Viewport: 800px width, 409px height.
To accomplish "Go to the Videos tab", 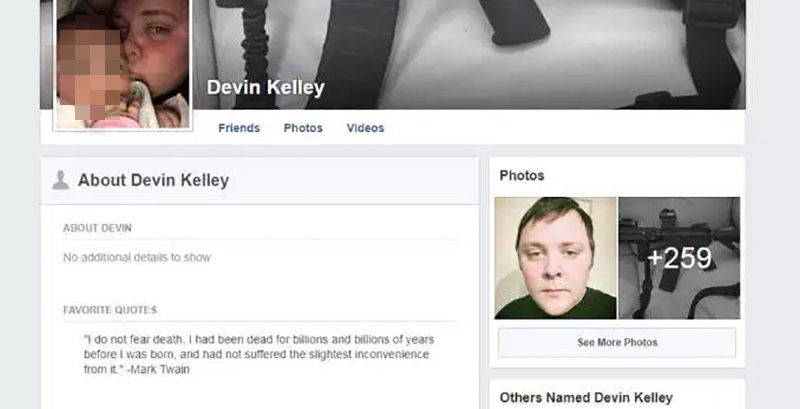I will 365,128.
